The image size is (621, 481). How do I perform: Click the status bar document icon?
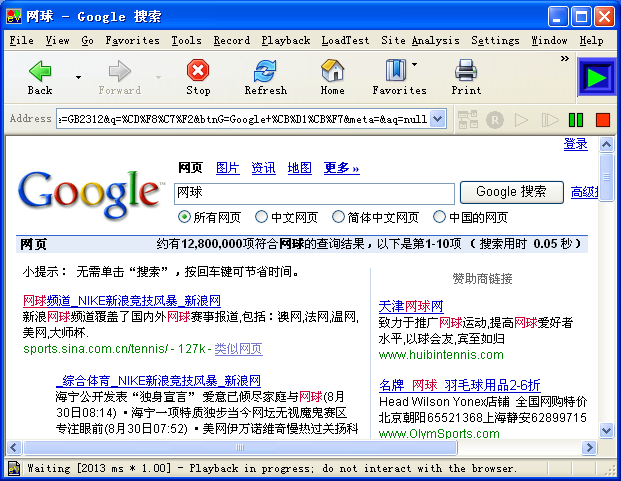point(14,468)
